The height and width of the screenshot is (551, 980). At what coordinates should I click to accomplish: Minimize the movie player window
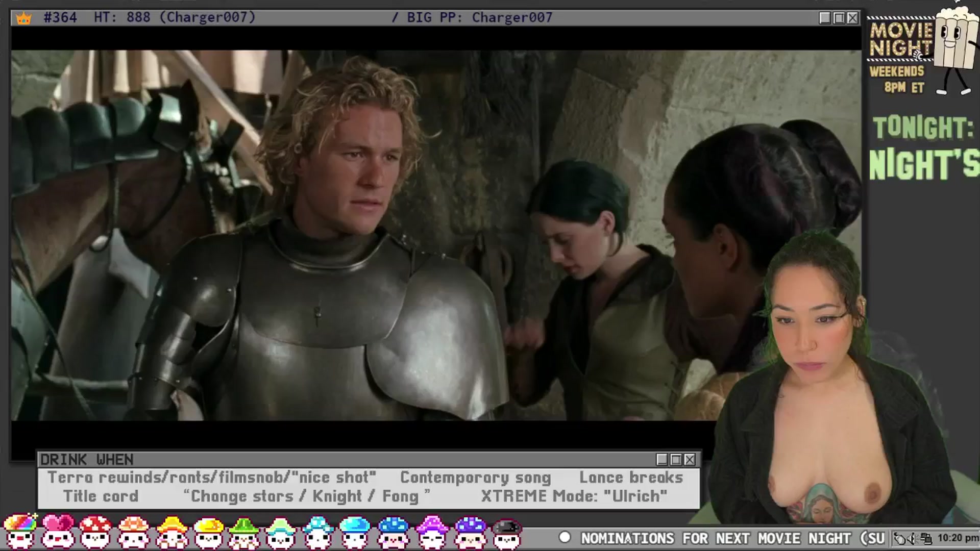[825, 18]
